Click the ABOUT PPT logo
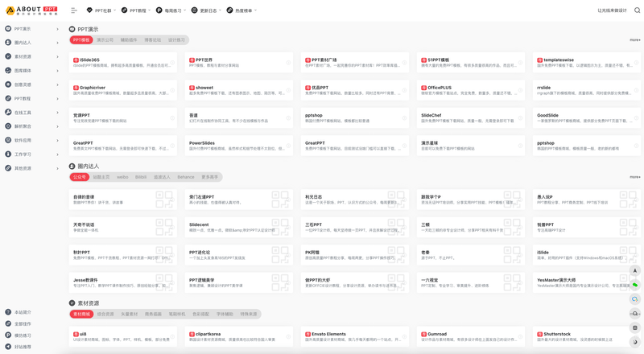 31,10
